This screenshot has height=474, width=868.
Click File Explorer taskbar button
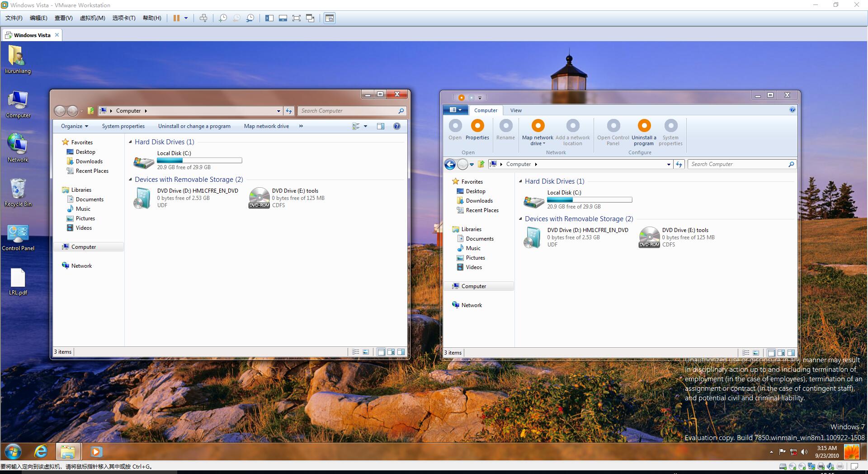[68, 451]
